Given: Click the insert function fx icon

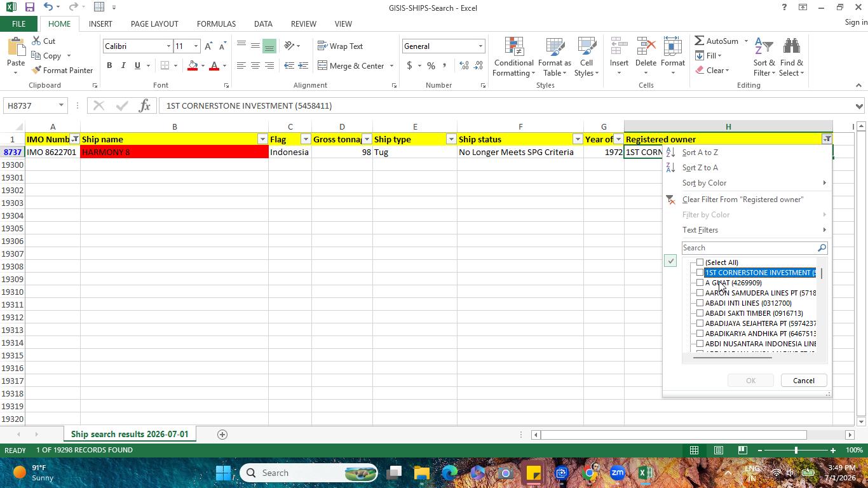Looking at the screenshot, I should coord(144,105).
